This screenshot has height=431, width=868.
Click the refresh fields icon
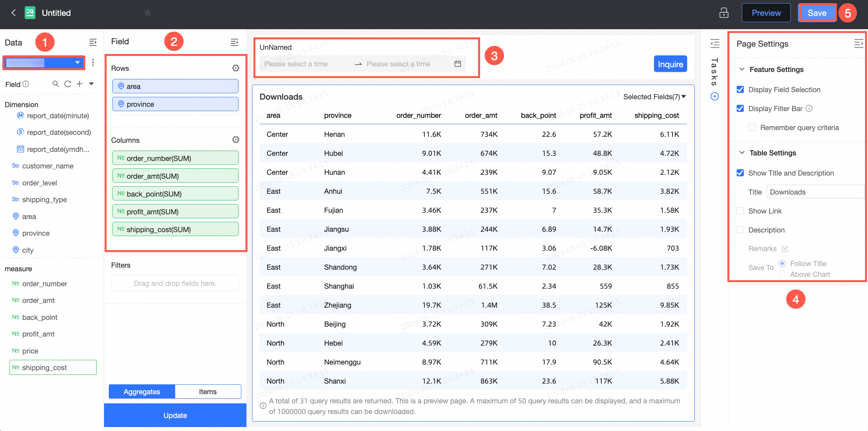coord(68,84)
